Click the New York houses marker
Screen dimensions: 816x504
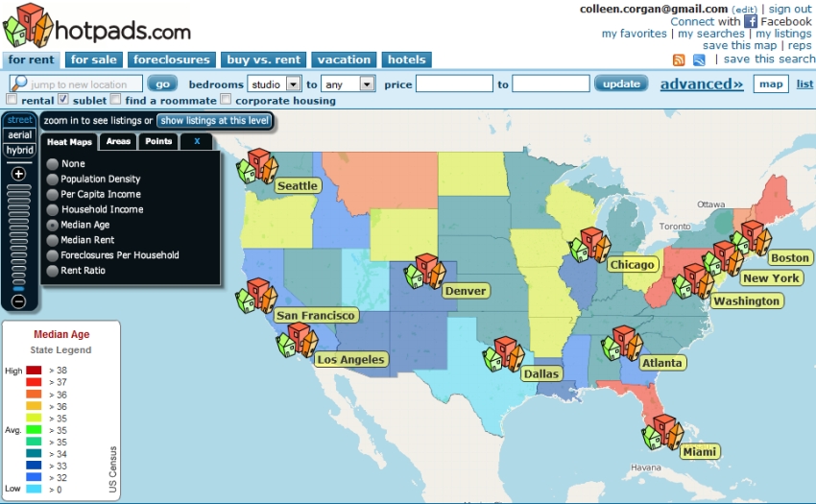(x=723, y=257)
